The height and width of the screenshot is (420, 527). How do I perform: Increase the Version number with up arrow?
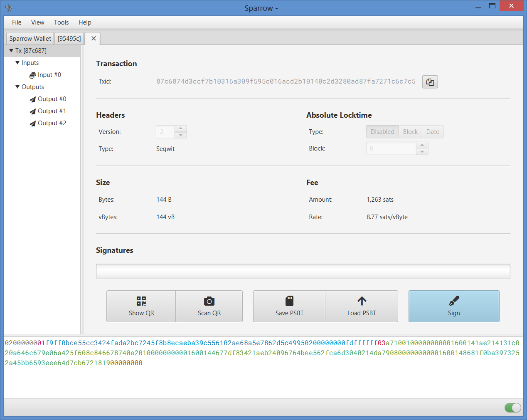(x=181, y=128)
